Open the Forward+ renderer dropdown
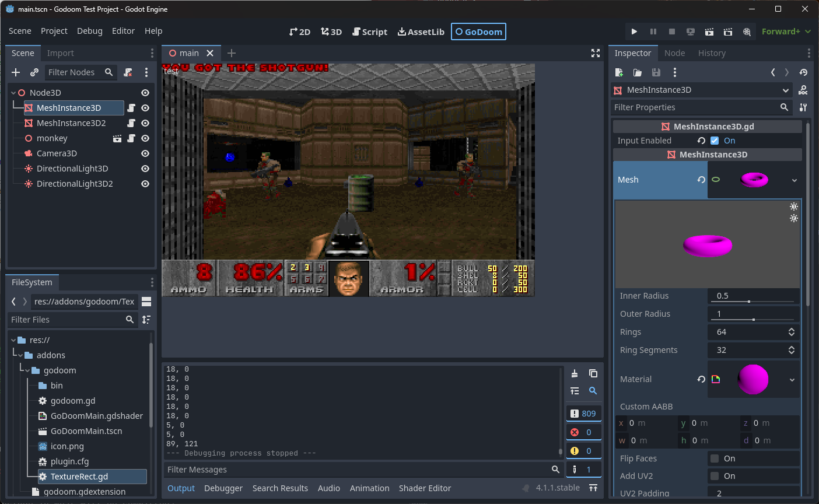The image size is (819, 504). 786,32
